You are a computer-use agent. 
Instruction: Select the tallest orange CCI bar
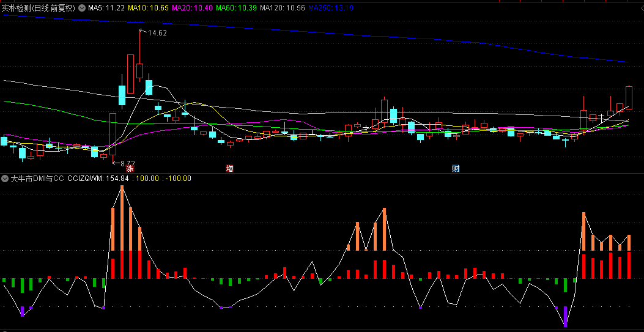point(122,218)
